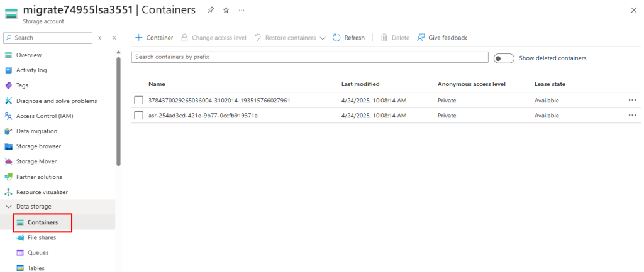Click the Access Control (IAM) icon
644x272 pixels.
[8, 116]
